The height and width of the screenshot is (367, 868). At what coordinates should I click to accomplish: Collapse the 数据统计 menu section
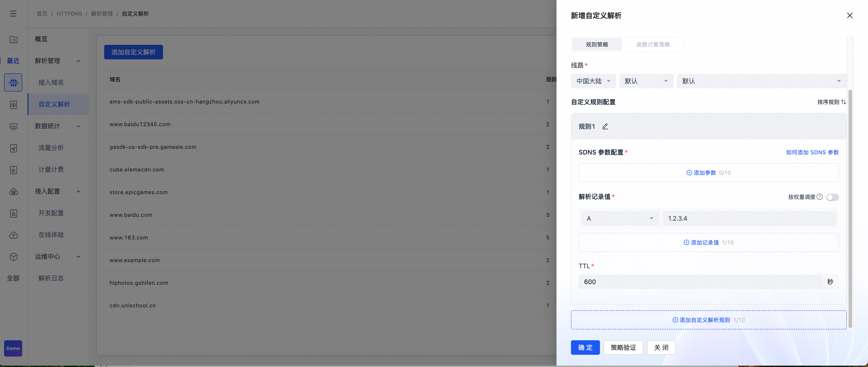[78, 126]
